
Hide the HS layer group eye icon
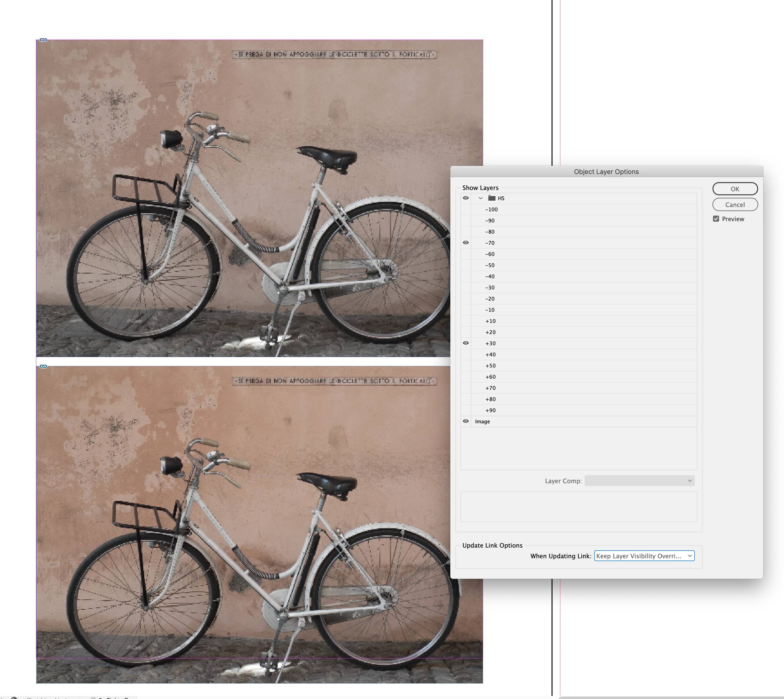[x=466, y=198]
